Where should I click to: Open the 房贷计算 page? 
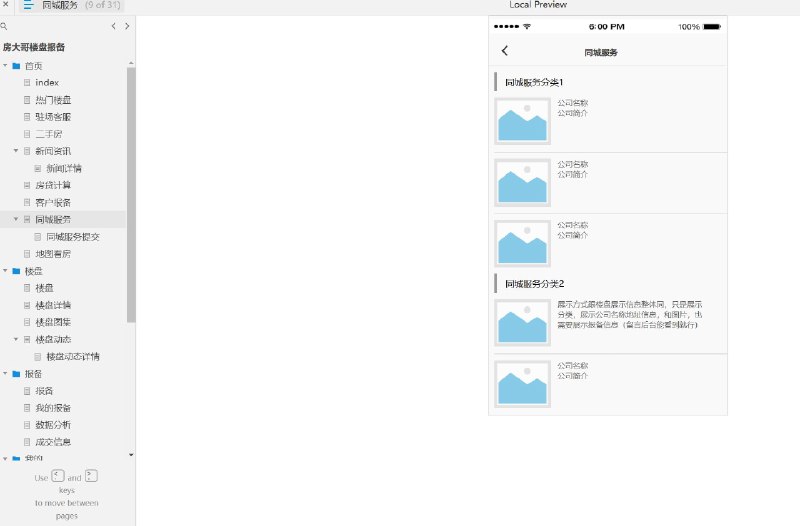[53, 185]
